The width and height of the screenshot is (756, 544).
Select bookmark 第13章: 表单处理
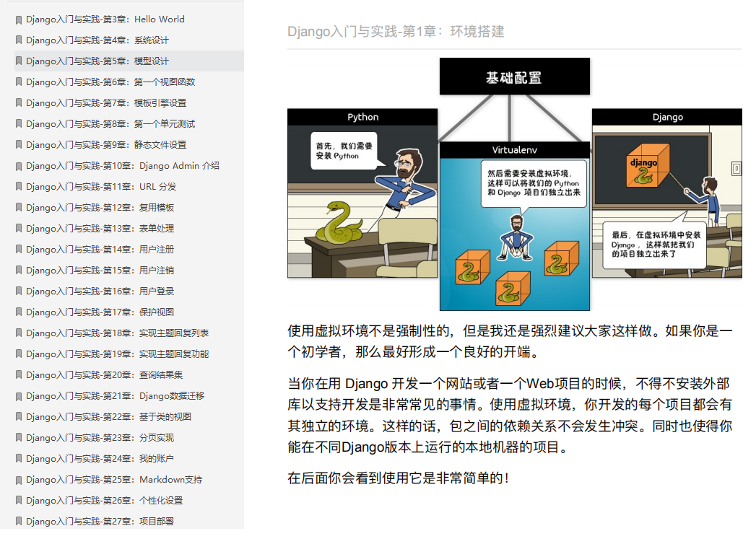click(100, 229)
